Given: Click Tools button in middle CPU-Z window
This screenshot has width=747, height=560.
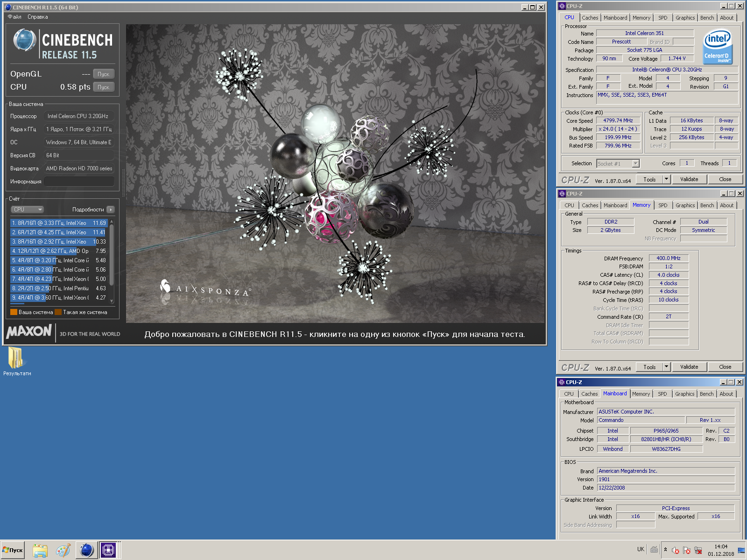Looking at the screenshot, I should click(649, 367).
